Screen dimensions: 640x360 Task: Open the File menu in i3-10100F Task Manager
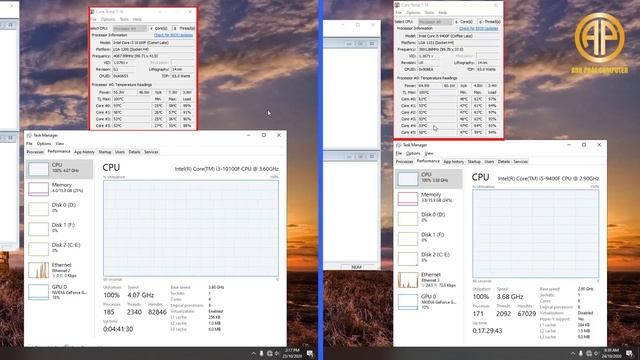click(29, 144)
